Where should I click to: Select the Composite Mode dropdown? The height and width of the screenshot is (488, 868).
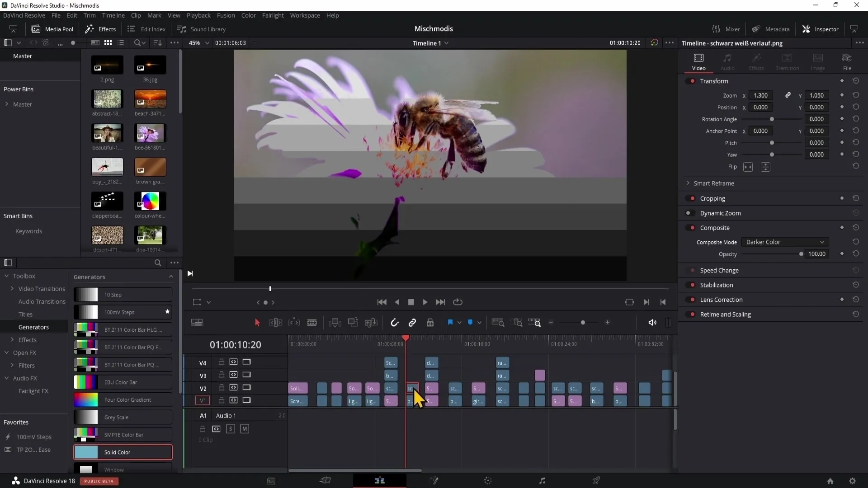784,242
